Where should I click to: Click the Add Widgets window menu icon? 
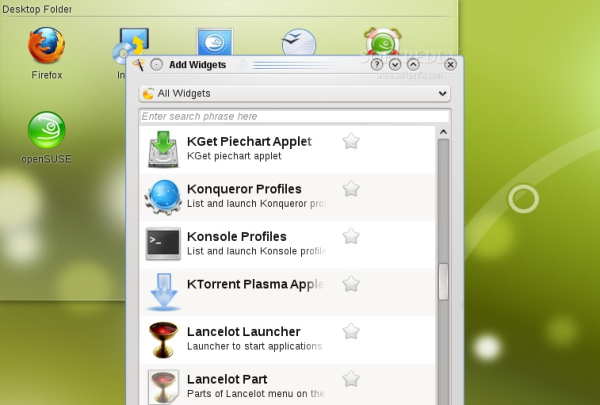(x=138, y=65)
